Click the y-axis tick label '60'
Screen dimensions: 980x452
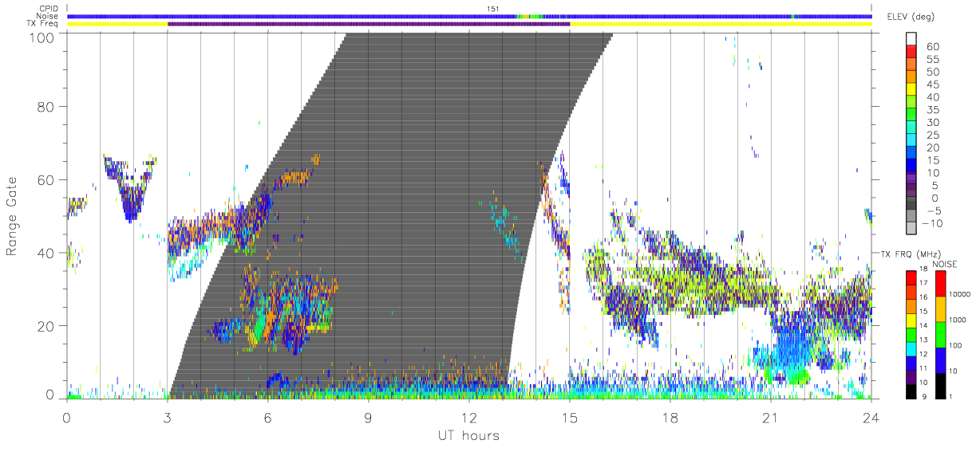pos(45,180)
